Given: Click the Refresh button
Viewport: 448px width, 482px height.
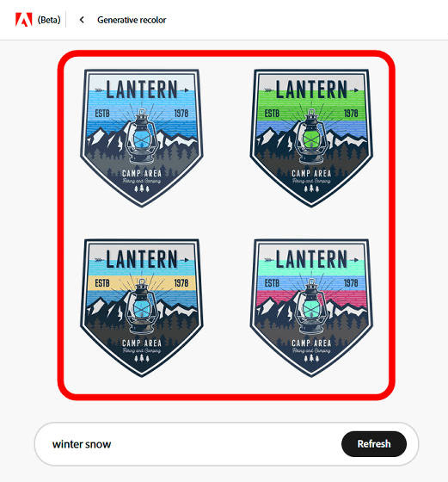Looking at the screenshot, I should click(374, 444).
